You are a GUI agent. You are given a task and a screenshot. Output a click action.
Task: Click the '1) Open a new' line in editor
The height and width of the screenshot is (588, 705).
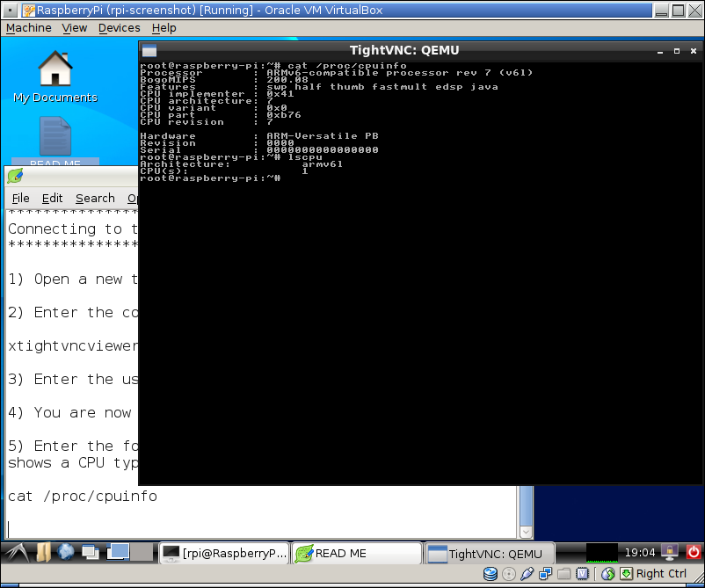[x=73, y=279]
